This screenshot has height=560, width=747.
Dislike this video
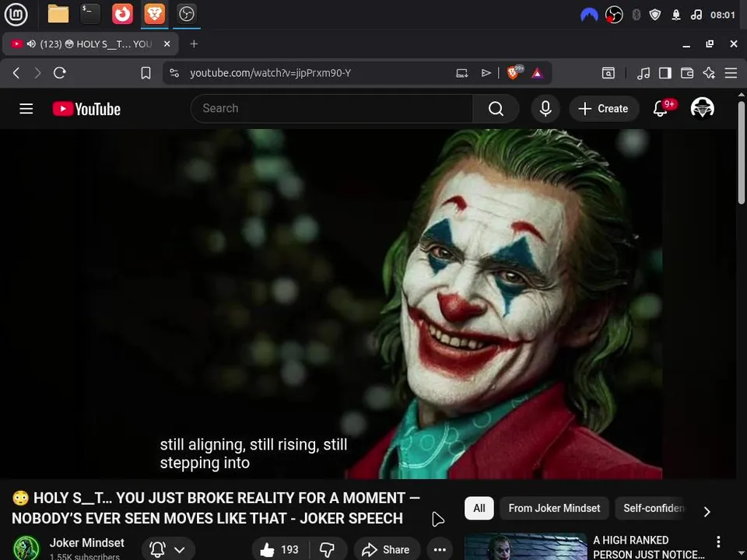point(328,550)
